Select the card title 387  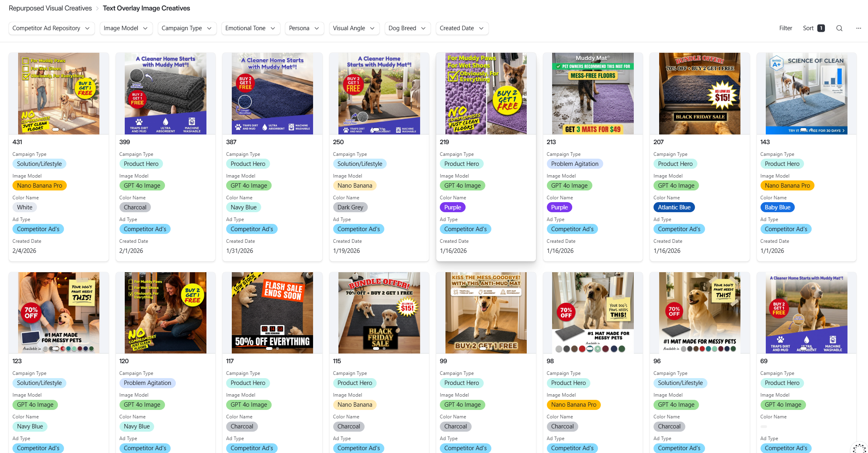[x=231, y=142]
